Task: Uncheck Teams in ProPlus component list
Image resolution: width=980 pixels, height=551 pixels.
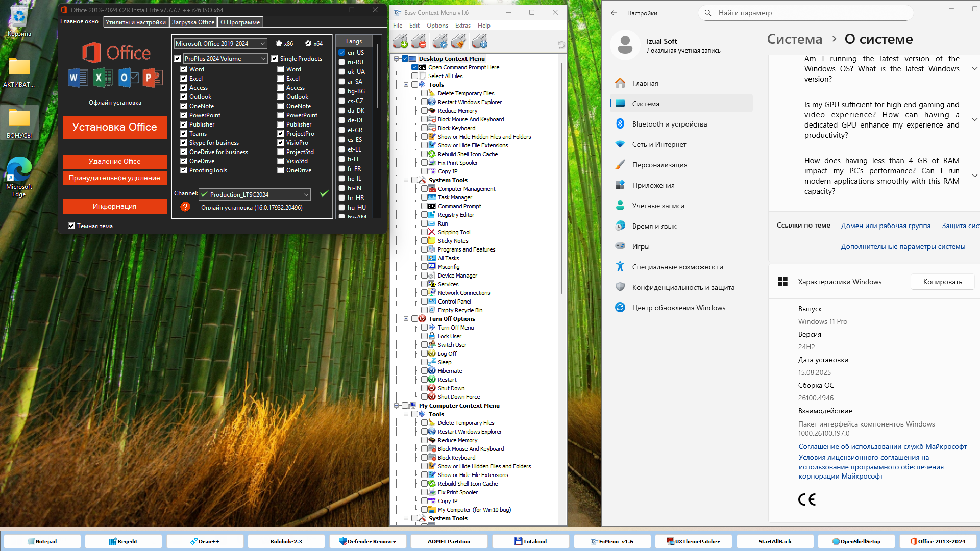Action: pos(183,134)
